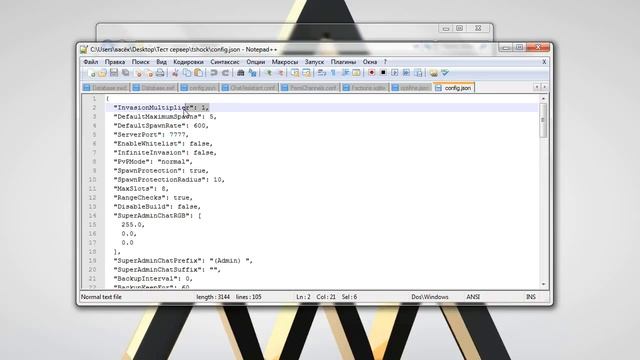640x360 pixels.
Task: Open the Поиск menu
Action: coord(140,62)
